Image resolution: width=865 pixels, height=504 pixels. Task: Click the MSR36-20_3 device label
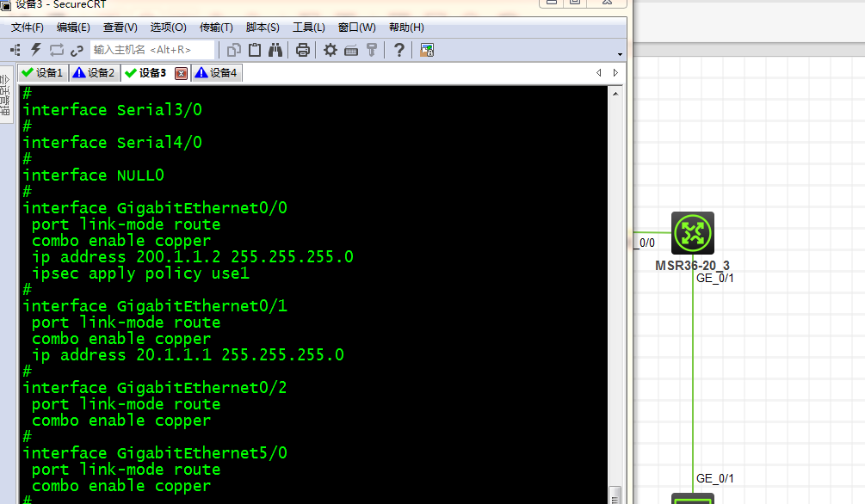coord(692,266)
